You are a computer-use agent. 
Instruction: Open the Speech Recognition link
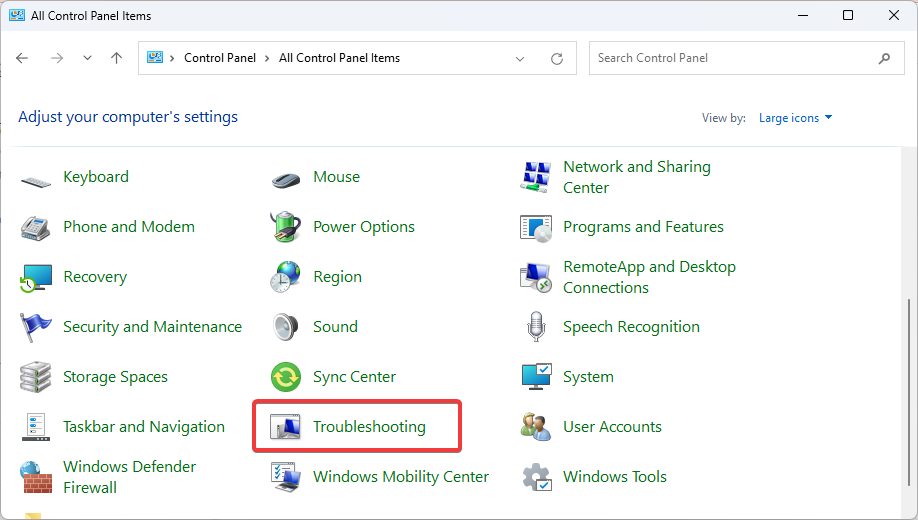point(631,327)
